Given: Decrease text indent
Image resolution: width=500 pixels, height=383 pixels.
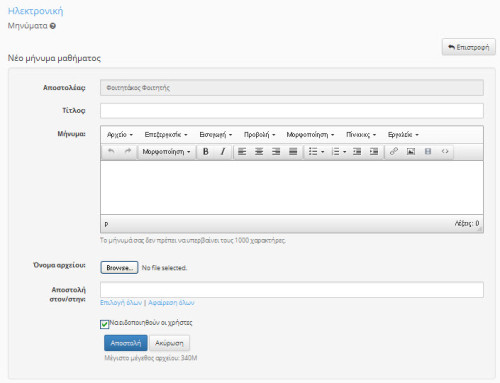Looking at the screenshot, I should (357, 152).
